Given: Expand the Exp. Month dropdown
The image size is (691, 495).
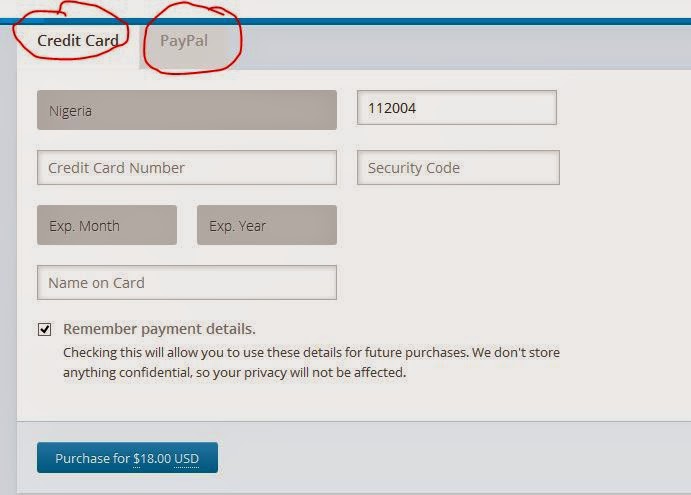Looking at the screenshot, I should pos(106,225).
